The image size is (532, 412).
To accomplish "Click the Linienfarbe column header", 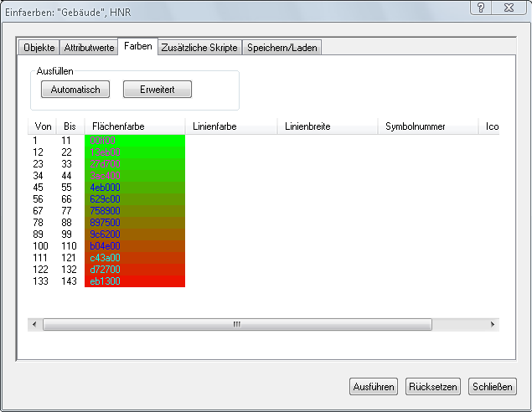I will pyautogui.click(x=230, y=126).
